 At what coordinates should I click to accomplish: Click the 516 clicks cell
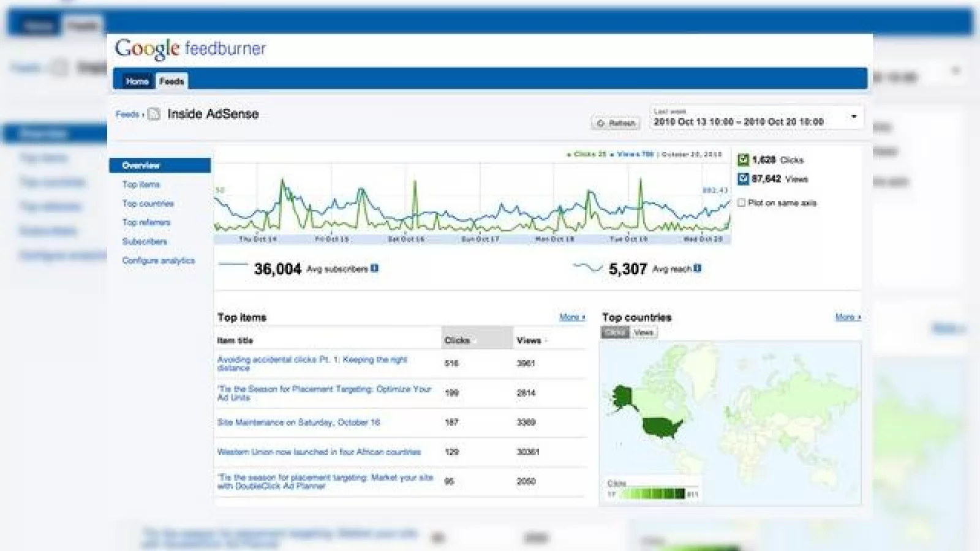(x=451, y=363)
